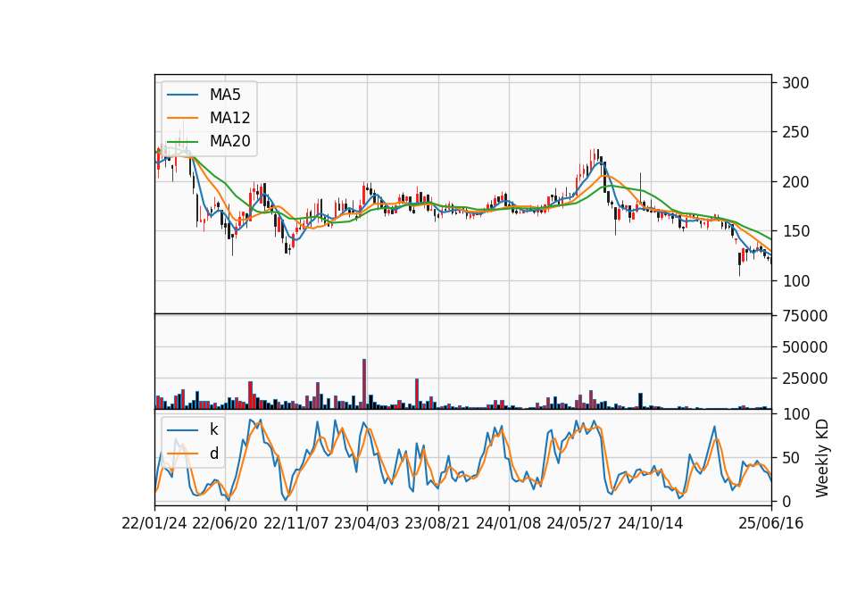857x616 pixels.
Task: Click the 23/08/21 date label
Action: click(437, 523)
